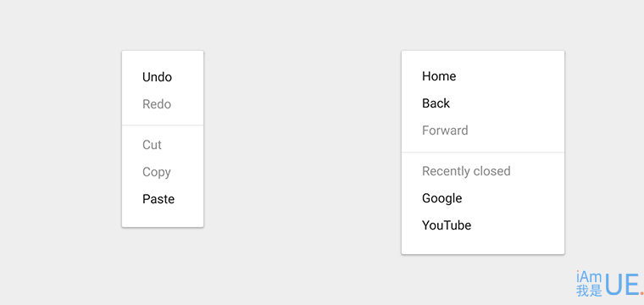
Task: Click the divider below the Forward item
Action: click(x=483, y=152)
